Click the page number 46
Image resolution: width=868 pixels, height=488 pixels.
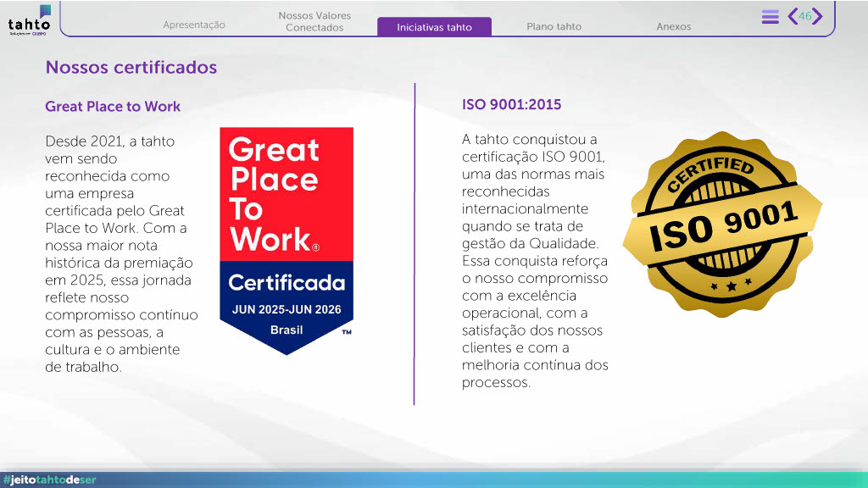click(805, 16)
